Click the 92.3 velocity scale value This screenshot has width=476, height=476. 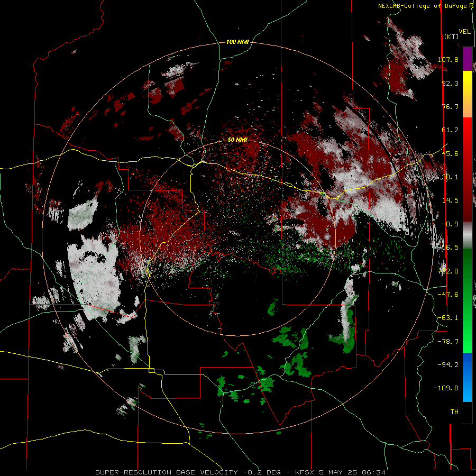(x=450, y=83)
